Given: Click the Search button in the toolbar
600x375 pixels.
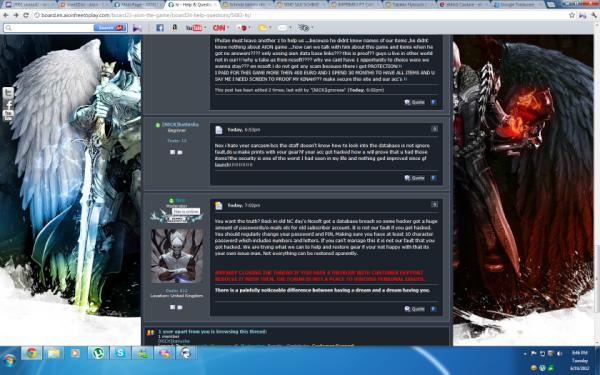Looking at the screenshot, I should 110,28.
